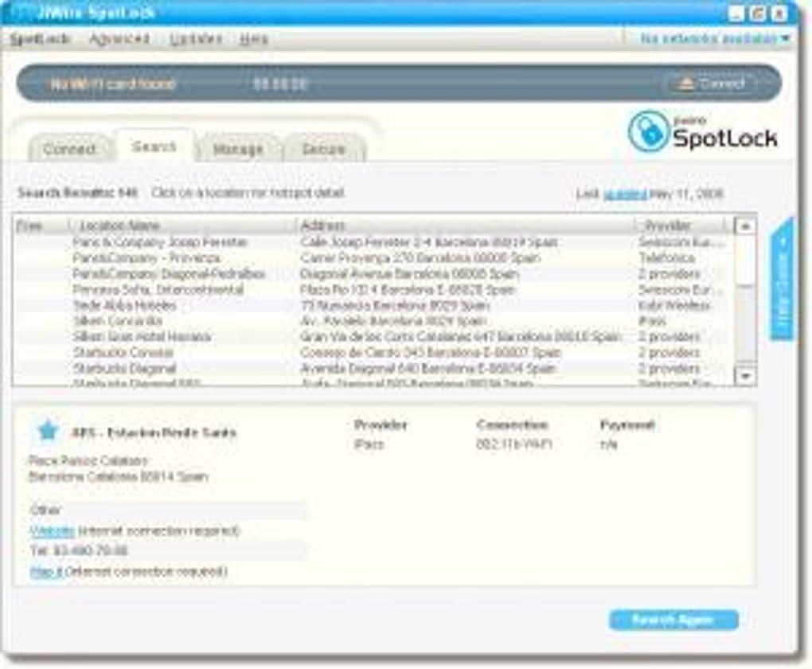Open the Help menu
The height and width of the screenshot is (669, 812).
[x=253, y=39]
